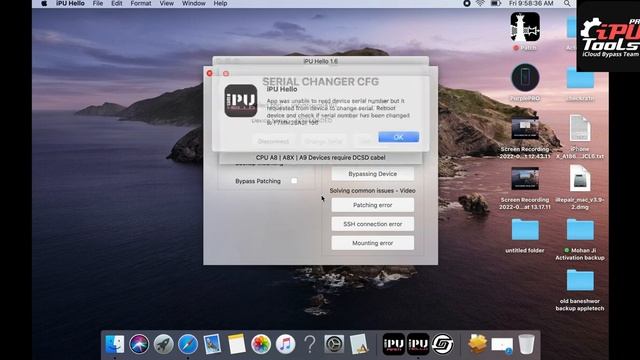The width and height of the screenshot is (640, 360).
Task: Open the Edit menu
Action: pos(117,4)
